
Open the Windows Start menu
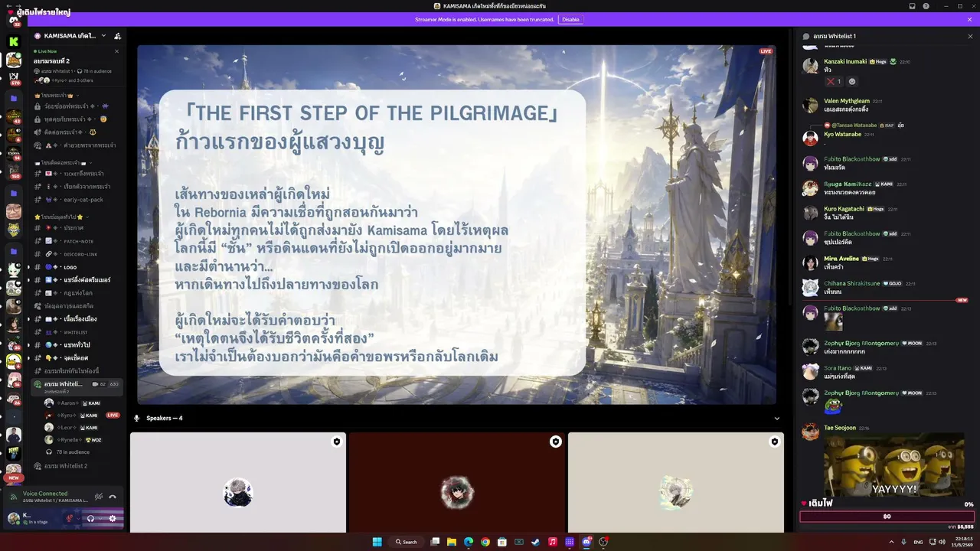[377, 542]
